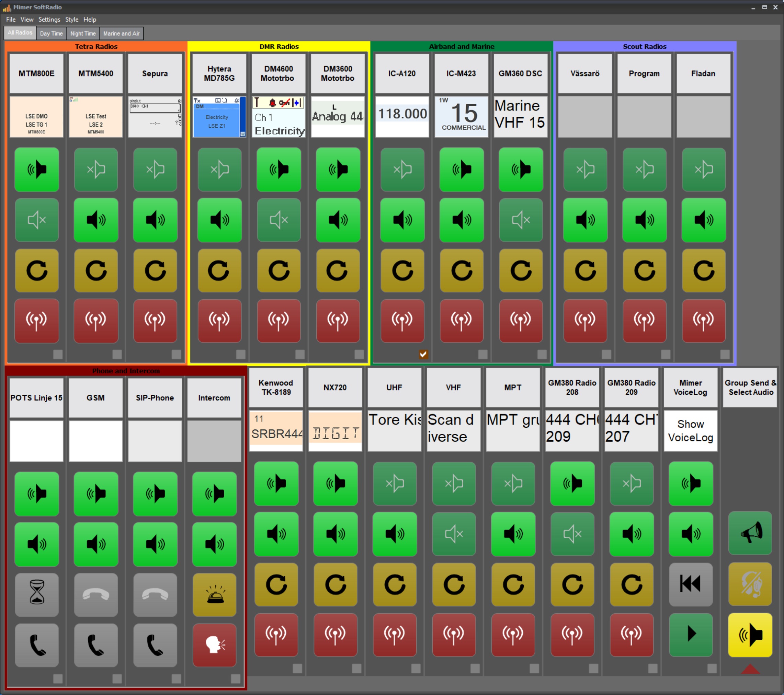Viewport: 784px width, 695px height.
Task: Check the DM4600 Mototrbo group checkbox
Action: pyautogui.click(x=300, y=354)
